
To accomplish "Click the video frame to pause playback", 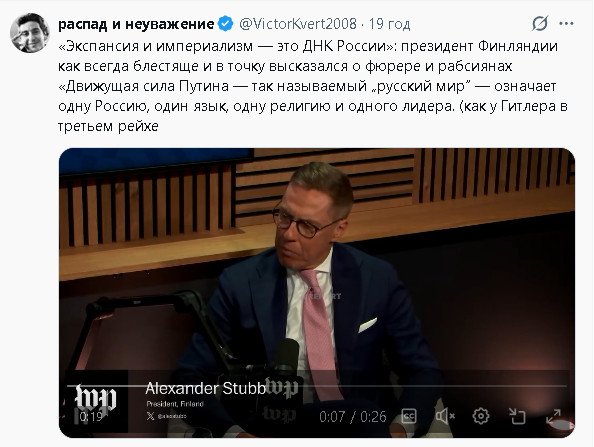I will tap(317, 265).
